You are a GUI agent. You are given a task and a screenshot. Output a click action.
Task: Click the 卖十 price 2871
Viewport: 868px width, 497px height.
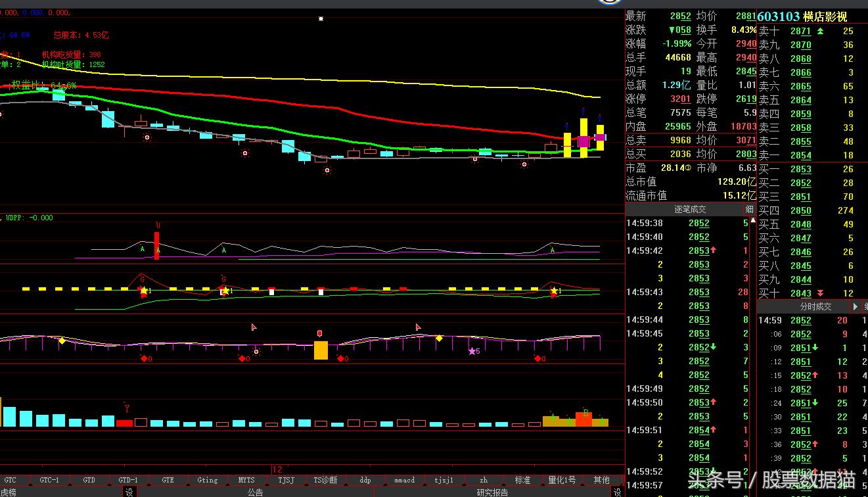click(801, 31)
